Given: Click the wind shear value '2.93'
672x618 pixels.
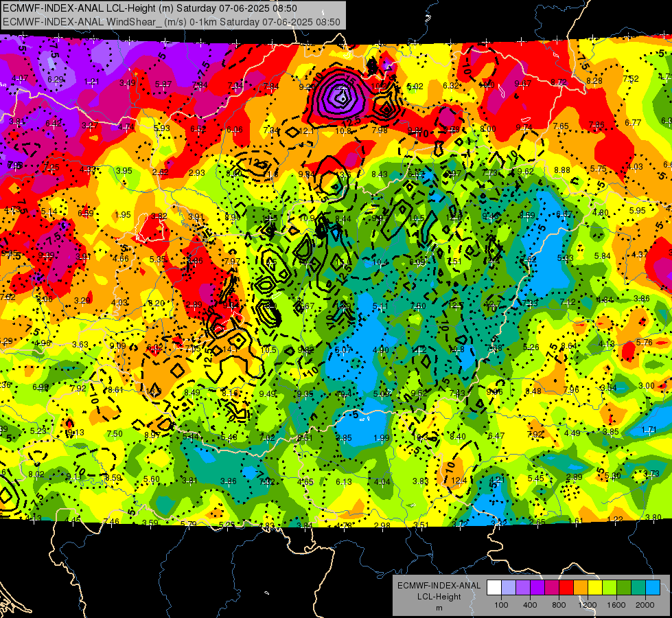Looking at the screenshot, I should (x=197, y=173).
